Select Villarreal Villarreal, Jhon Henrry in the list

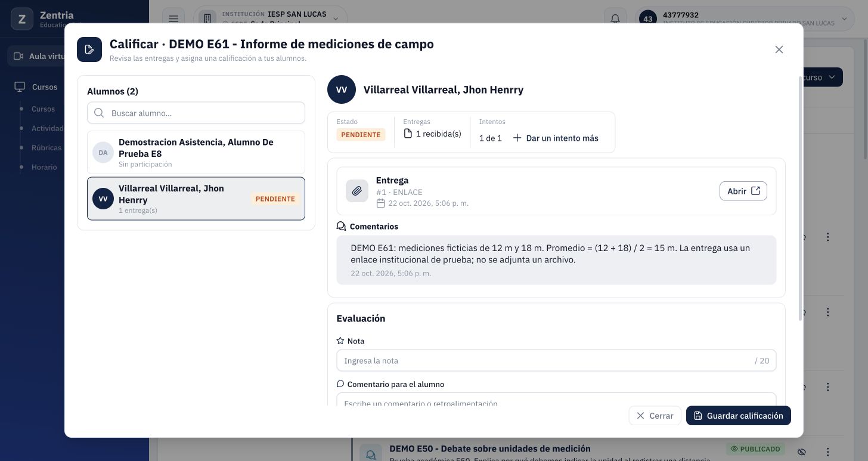[196, 199]
